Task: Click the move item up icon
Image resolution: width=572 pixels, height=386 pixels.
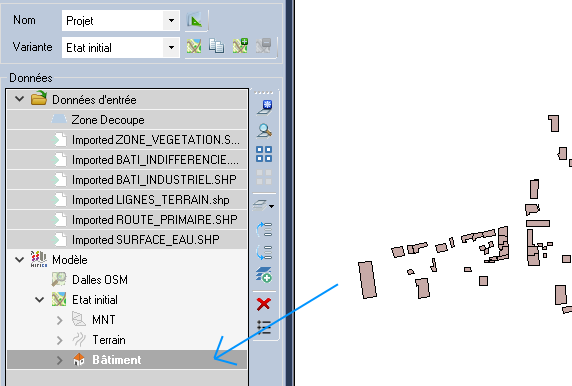Action: 264,230
